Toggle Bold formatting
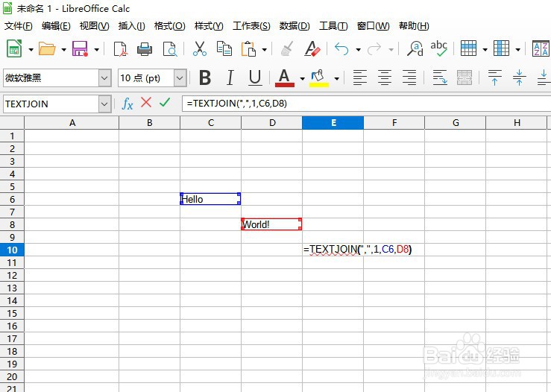The width and height of the screenshot is (551, 392). (205, 78)
